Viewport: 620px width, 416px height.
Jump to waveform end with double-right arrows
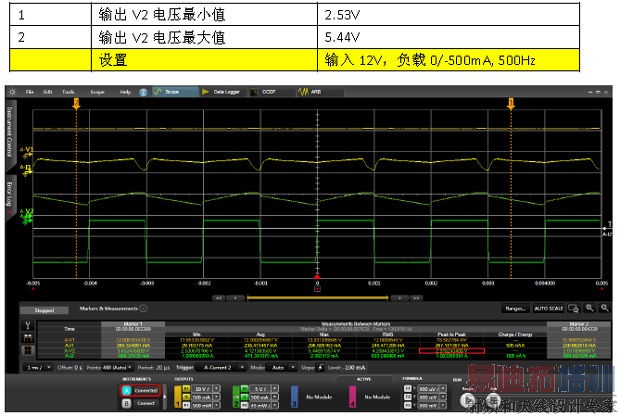click(x=416, y=298)
